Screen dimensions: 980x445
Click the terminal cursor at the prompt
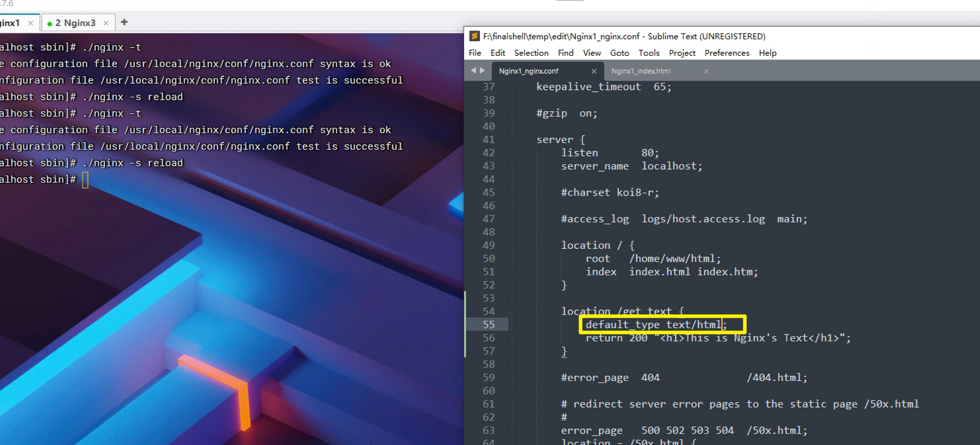coord(85,180)
